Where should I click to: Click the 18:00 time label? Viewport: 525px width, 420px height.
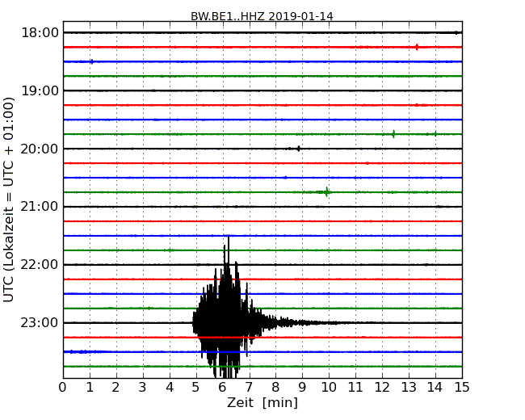(x=40, y=33)
